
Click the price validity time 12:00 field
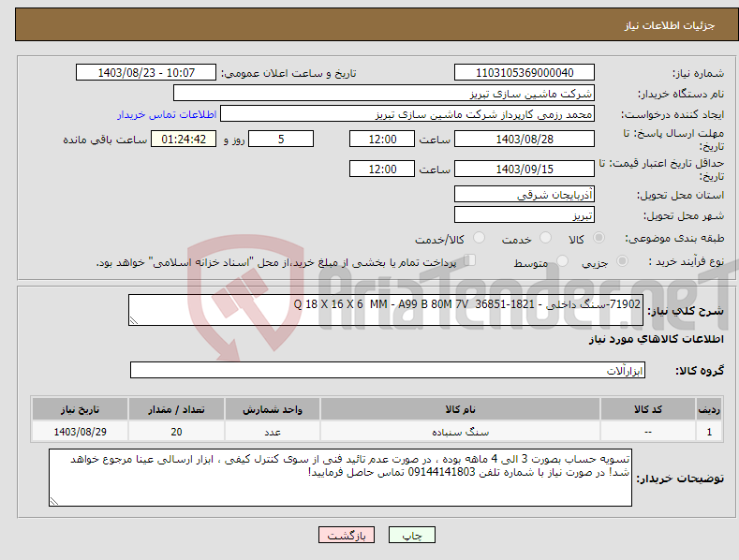[x=382, y=169]
